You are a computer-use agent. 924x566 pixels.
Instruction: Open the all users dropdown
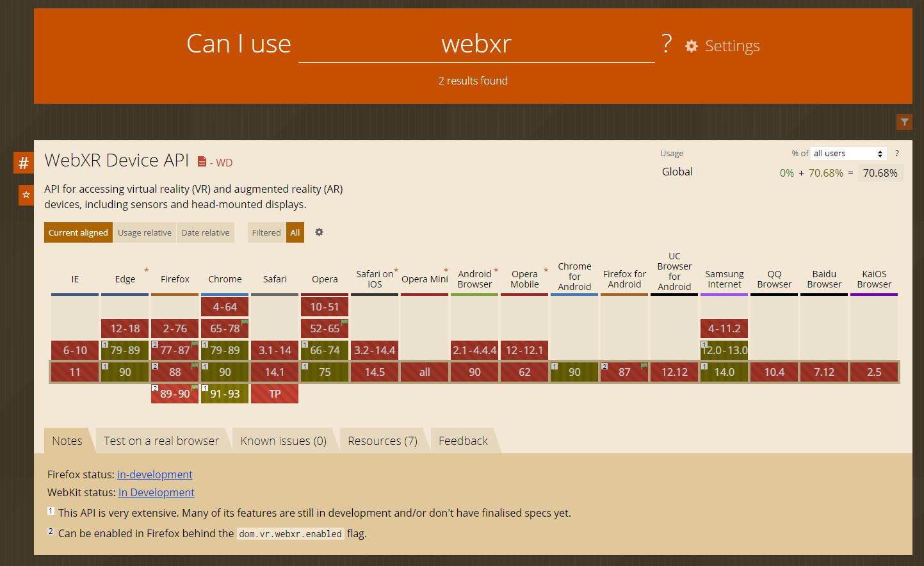[845, 153]
